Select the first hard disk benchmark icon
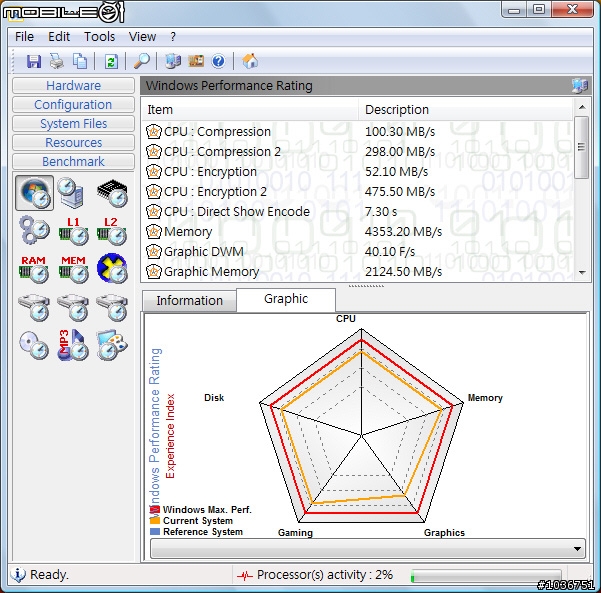 click(x=34, y=307)
